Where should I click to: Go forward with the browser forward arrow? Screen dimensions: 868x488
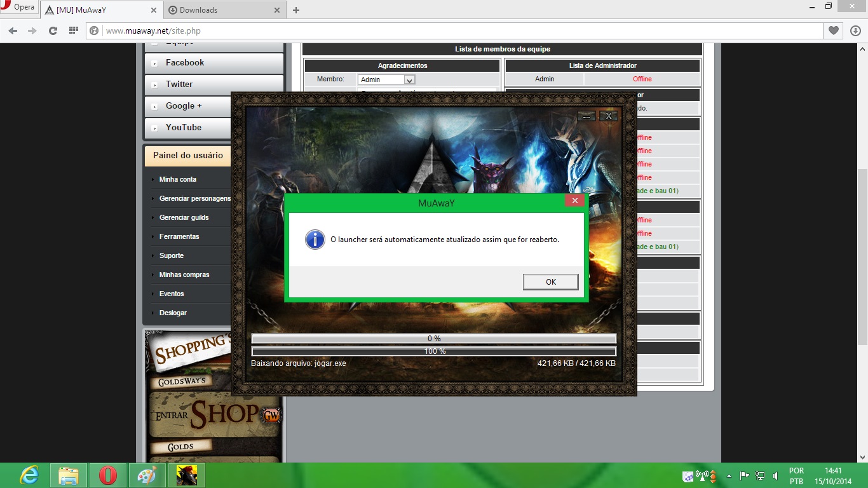tap(32, 30)
